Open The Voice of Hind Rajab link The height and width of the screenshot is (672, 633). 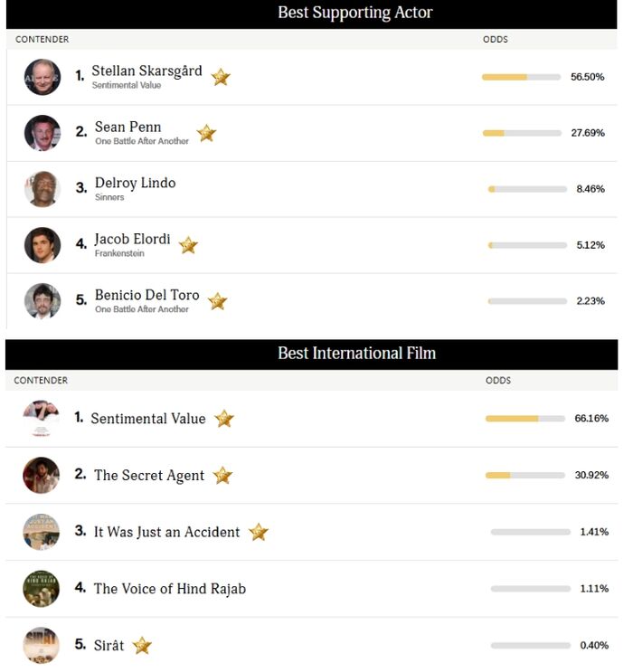(170, 589)
